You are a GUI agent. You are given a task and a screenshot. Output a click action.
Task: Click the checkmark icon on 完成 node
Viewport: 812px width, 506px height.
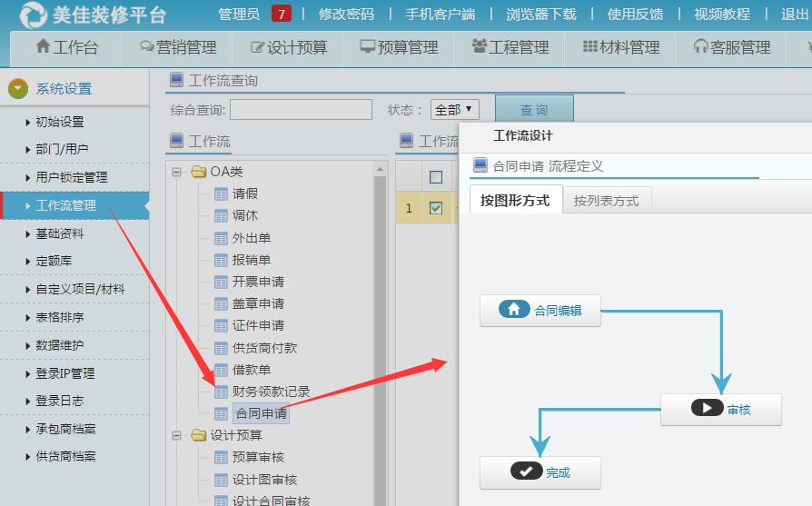(x=527, y=471)
